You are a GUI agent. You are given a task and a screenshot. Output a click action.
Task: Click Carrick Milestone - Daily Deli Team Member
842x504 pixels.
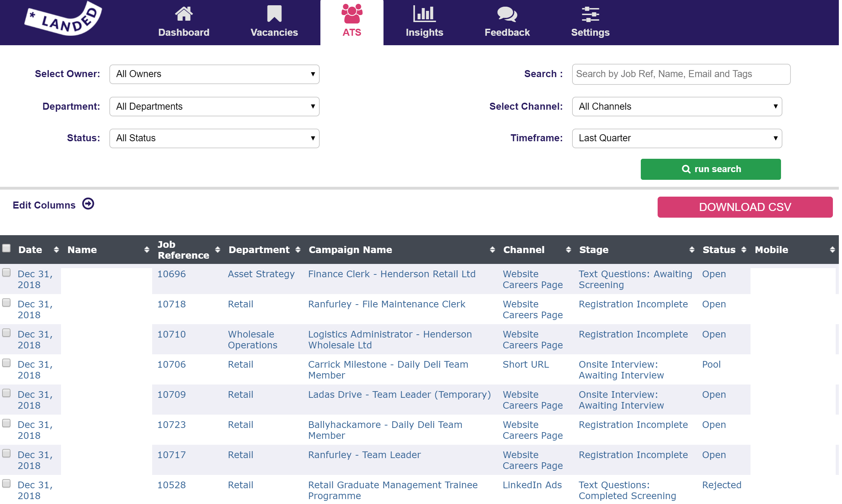(x=388, y=370)
